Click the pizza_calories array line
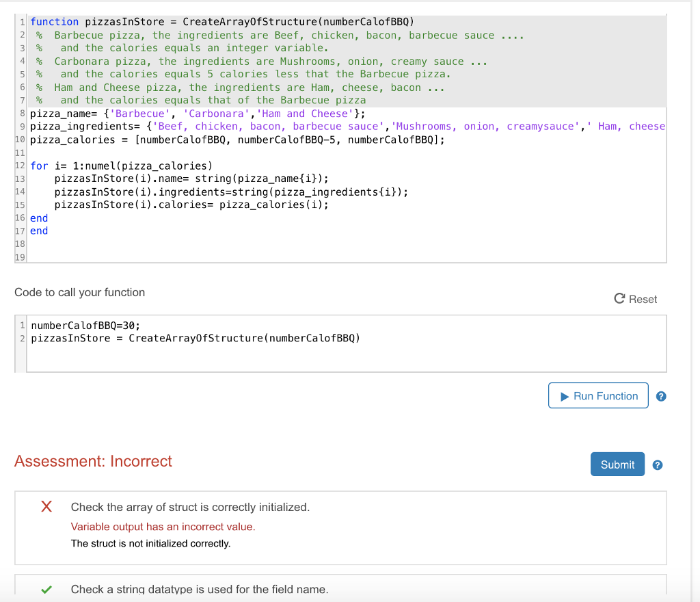 [237, 140]
